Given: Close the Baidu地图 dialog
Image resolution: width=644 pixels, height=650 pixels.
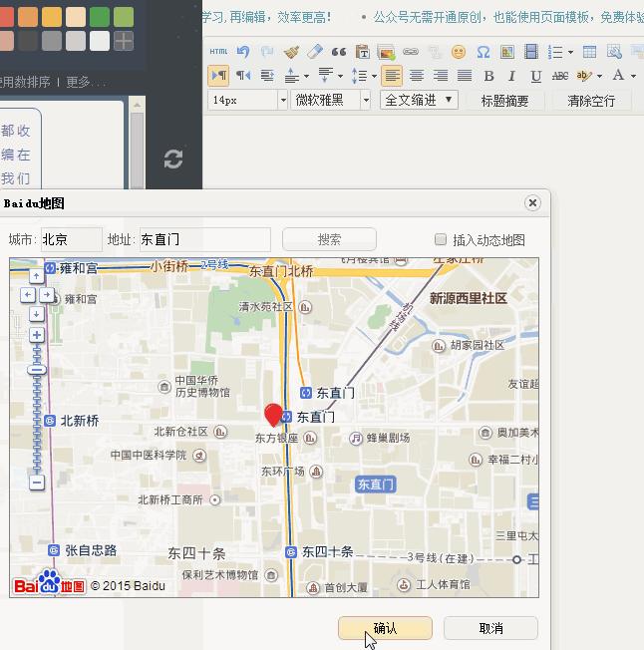Looking at the screenshot, I should pos(532,202).
